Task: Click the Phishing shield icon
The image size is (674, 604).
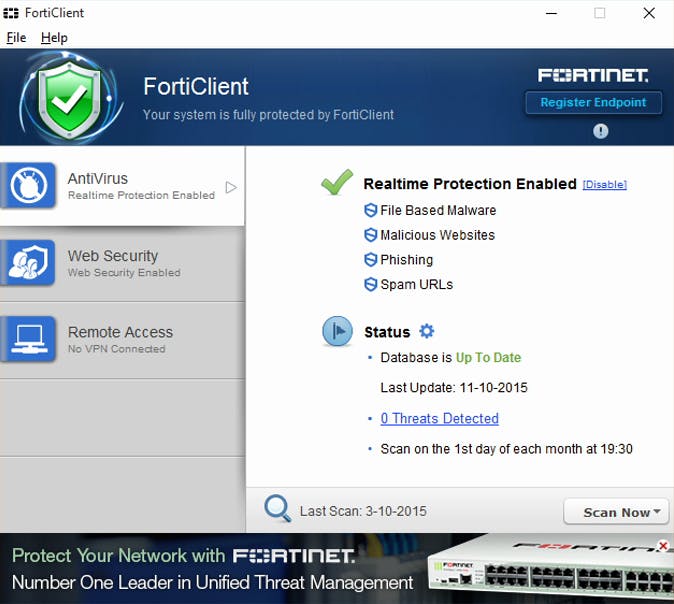Action: 371,260
